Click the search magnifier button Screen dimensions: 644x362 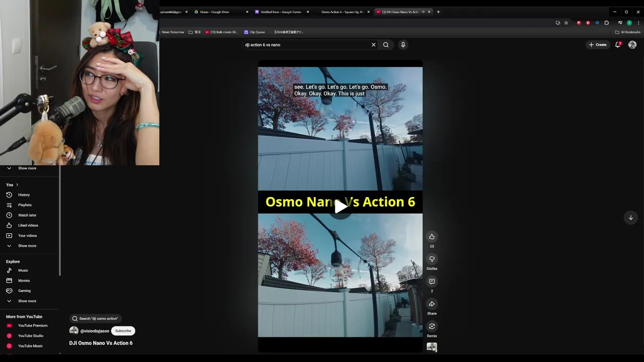click(386, 45)
